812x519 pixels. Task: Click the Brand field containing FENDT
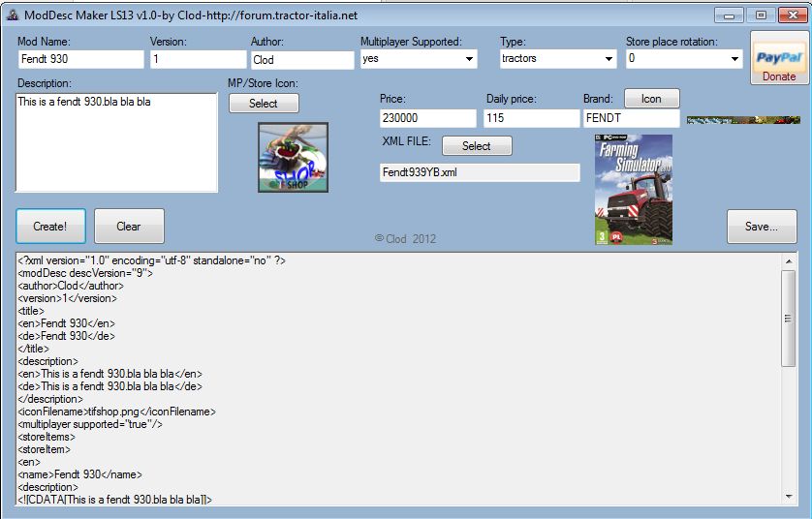pyautogui.click(x=631, y=118)
